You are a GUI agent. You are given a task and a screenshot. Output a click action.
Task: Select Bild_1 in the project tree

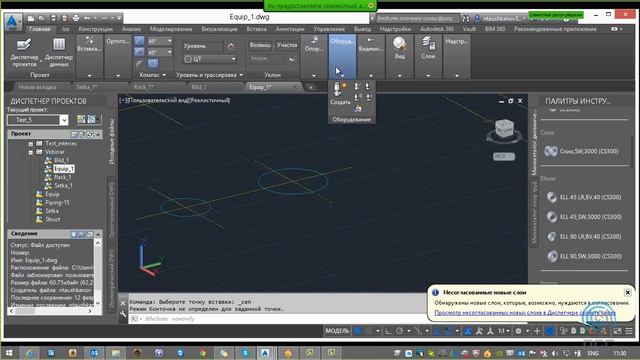pos(61,160)
